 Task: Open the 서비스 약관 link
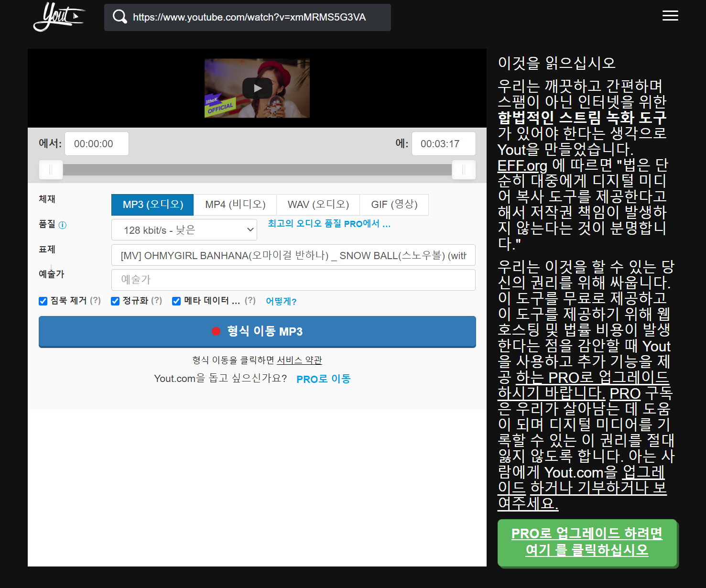point(300,360)
